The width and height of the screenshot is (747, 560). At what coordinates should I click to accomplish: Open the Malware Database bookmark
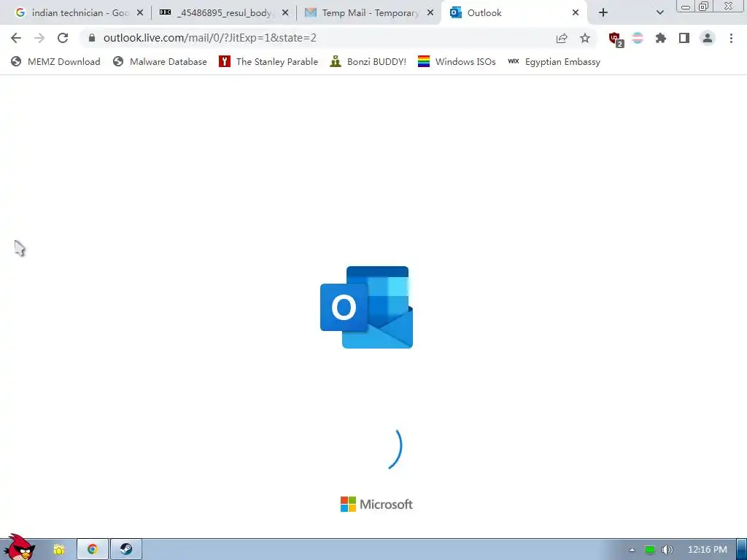(x=160, y=61)
